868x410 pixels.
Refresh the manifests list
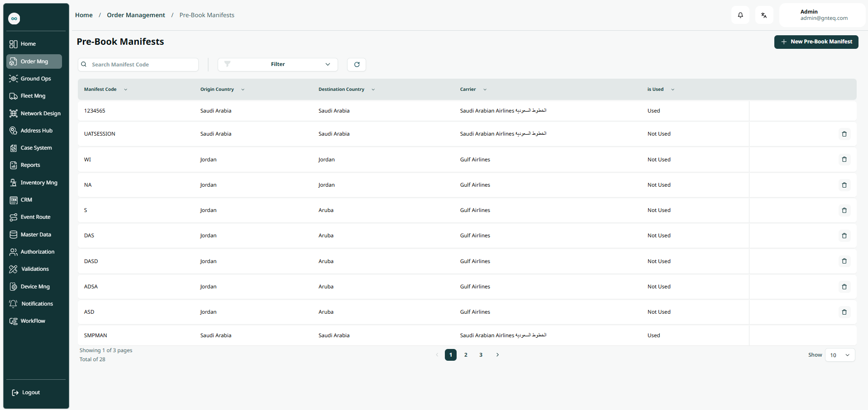coord(357,65)
